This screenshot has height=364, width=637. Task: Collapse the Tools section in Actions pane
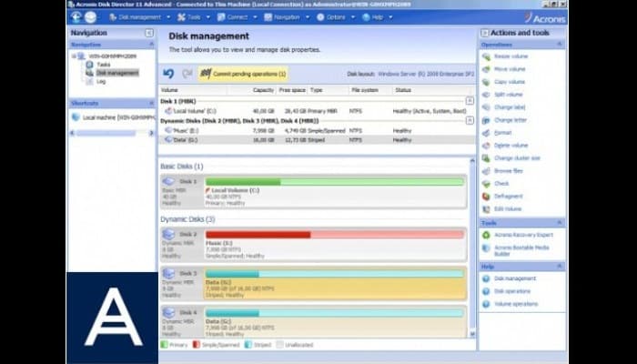[x=560, y=223]
